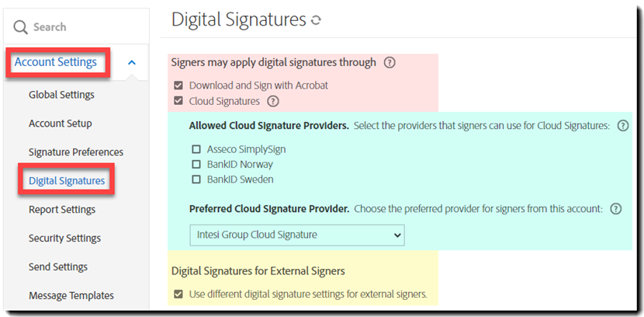Open help for Allowed Cloud Signature Providers
Image resolution: width=644 pixels, height=317 pixels.
coord(622,125)
